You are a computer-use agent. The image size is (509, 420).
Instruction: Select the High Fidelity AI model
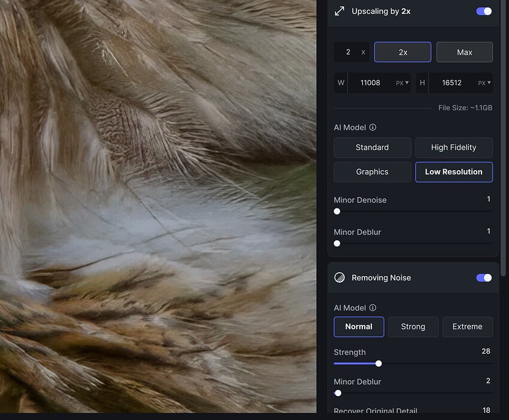coord(454,147)
